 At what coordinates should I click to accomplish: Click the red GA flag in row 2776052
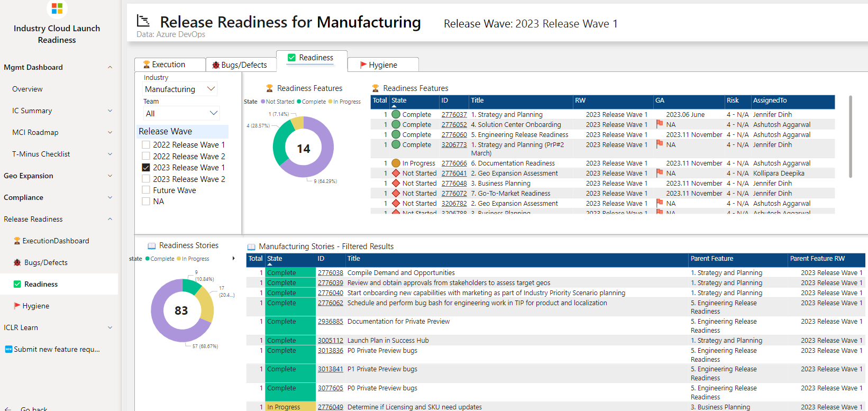pyautogui.click(x=659, y=124)
